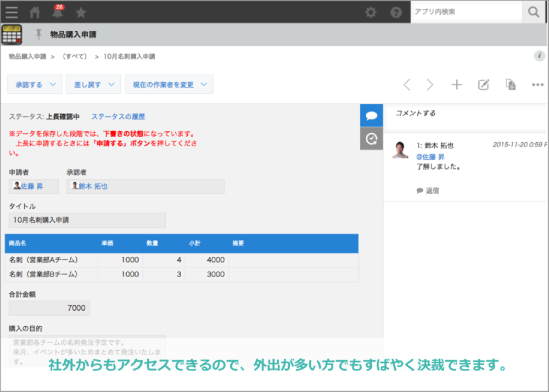Add a new record with plus icon

[457, 85]
